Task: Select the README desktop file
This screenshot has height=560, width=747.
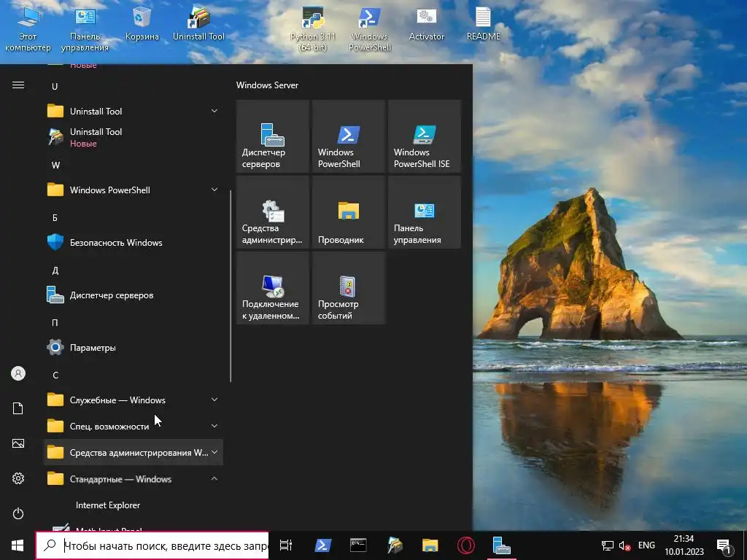Action: (x=483, y=24)
